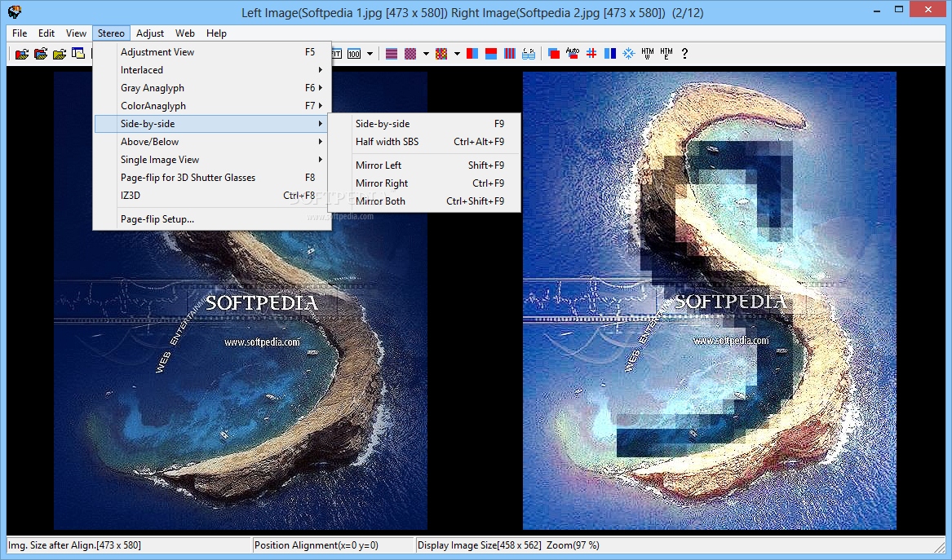Click the right Softpedia stereo image
The height and width of the screenshot is (560, 952).
tap(709, 301)
